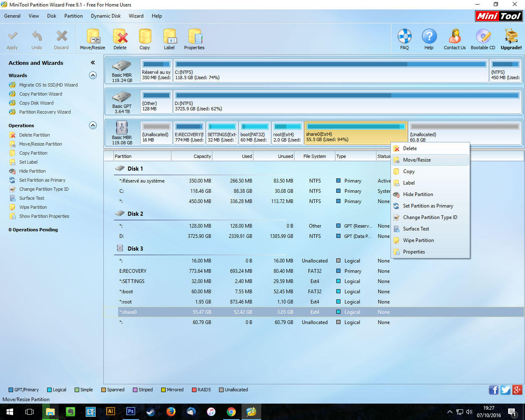Viewport: 525px width, 420px height.
Task: Open Steam from the taskbar
Action: (x=151, y=411)
